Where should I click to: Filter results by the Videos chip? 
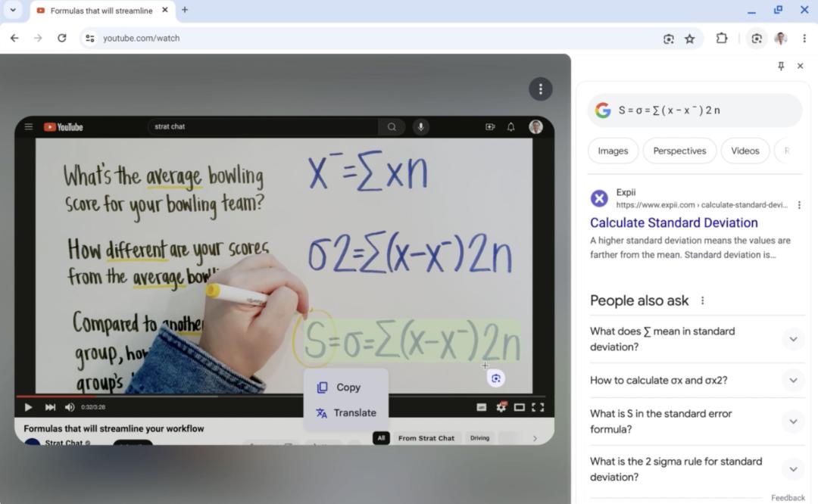[x=745, y=151]
